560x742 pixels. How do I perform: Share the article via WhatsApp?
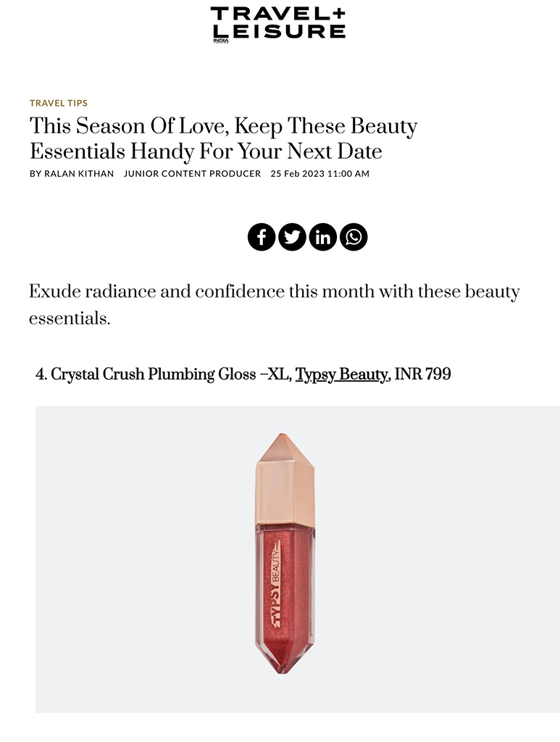[x=354, y=237]
